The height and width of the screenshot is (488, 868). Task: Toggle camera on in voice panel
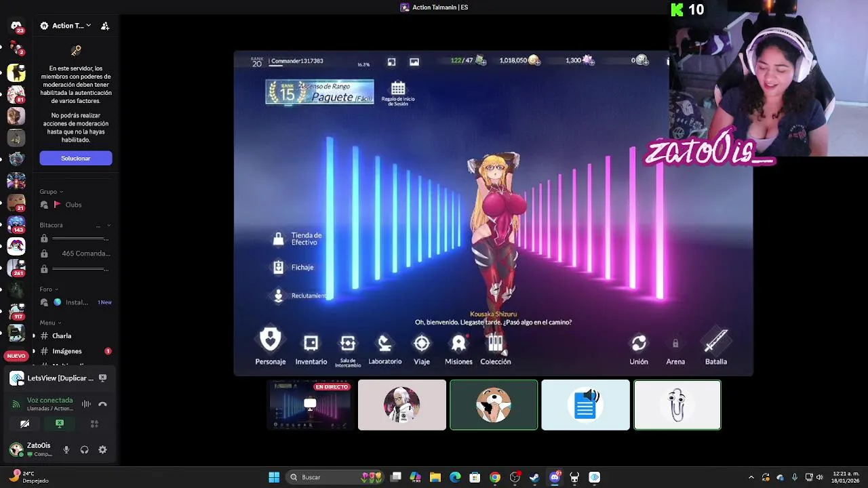[x=25, y=424]
